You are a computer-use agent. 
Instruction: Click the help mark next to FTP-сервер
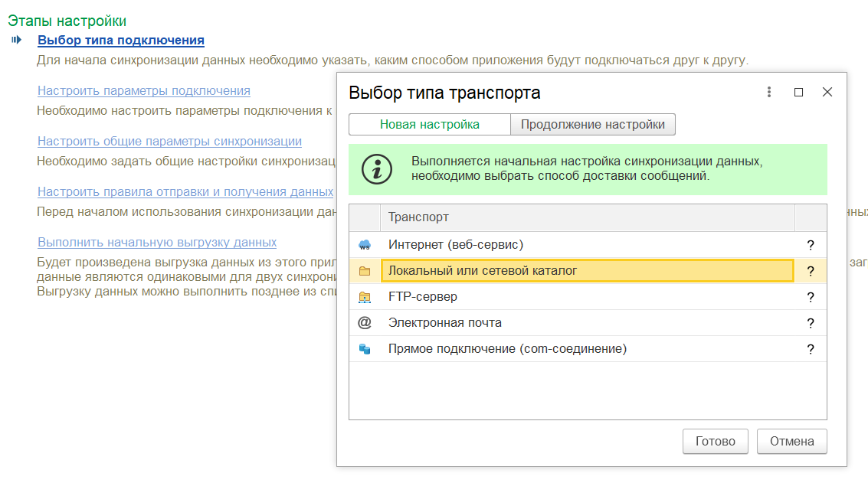click(811, 296)
